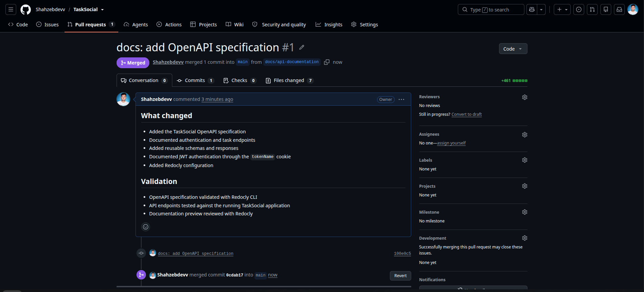644x292 pixels.
Task: Open the Shahzebdevv owner breadcrumb link
Action: (50, 9)
